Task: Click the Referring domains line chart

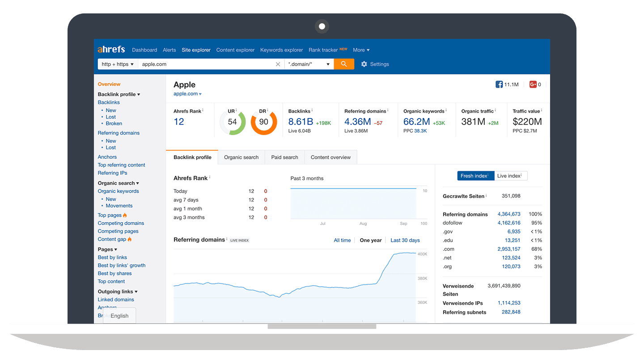Action: click(x=295, y=285)
